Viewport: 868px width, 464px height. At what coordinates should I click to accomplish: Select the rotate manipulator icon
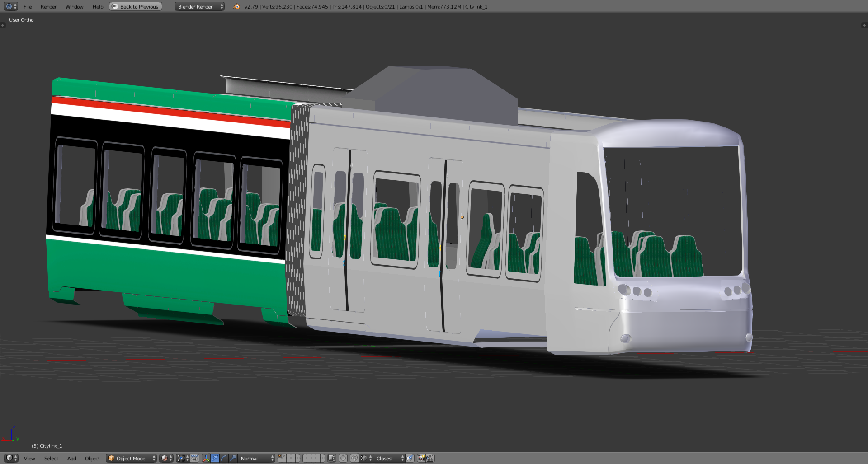click(x=224, y=458)
